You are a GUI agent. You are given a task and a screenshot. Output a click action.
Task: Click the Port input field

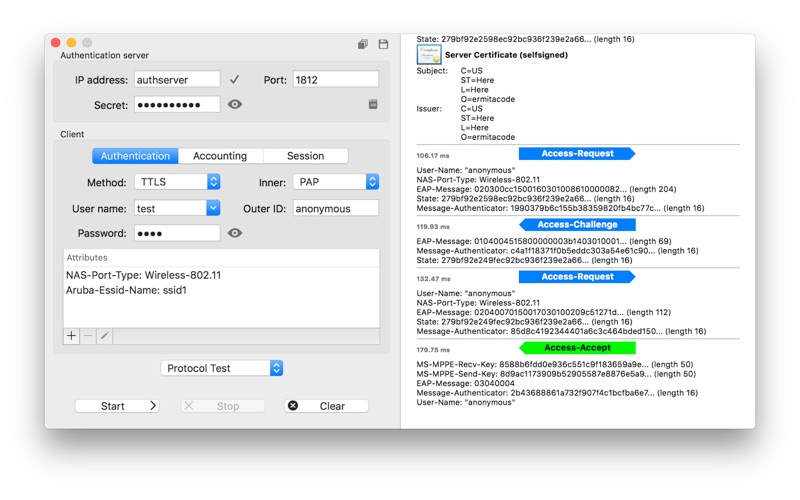[x=335, y=79]
